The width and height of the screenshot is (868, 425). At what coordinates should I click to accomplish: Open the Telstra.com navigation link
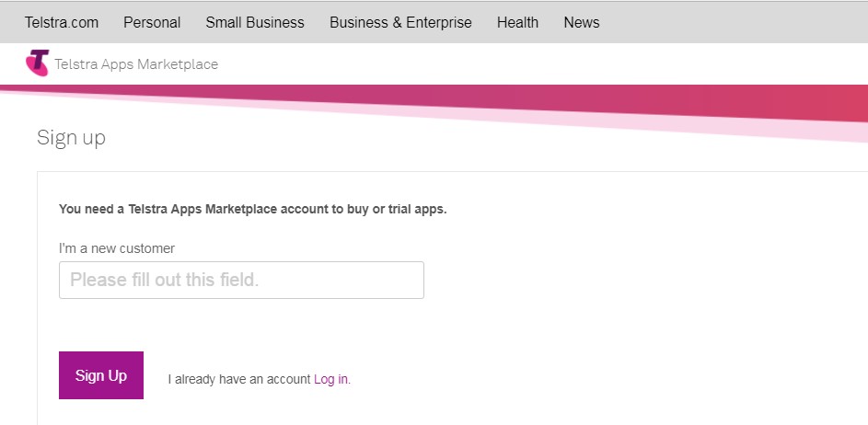pos(61,22)
